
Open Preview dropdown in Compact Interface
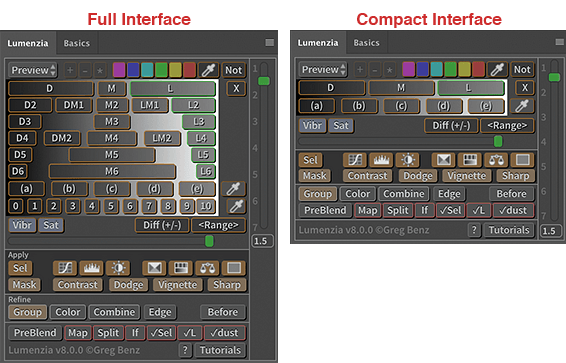pos(323,69)
